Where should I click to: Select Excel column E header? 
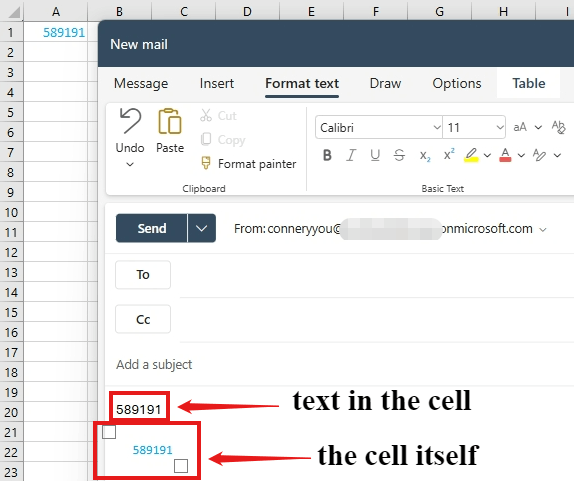click(312, 11)
